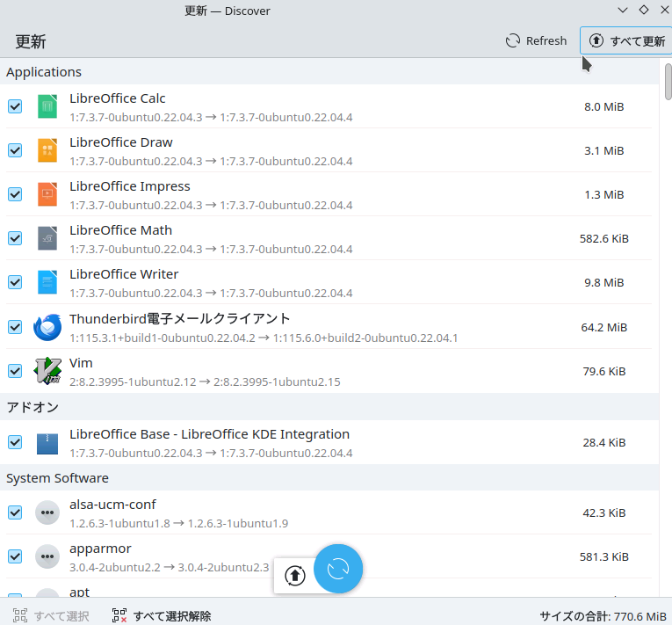Viewport: 672px width, 625px height.
Task: Select the Thunderbird電子メールクライアント title
Action: pos(179,319)
